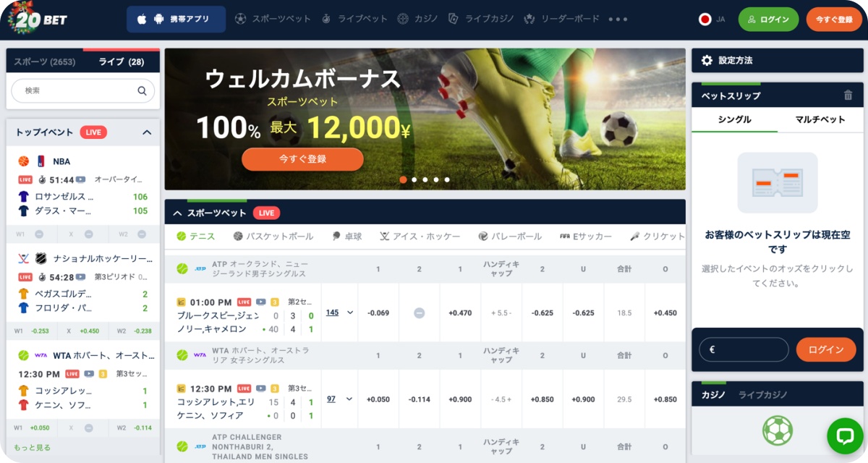Select the basketball icon for バスケットボール
Viewport: 868px width, 463px height.
[x=238, y=237]
